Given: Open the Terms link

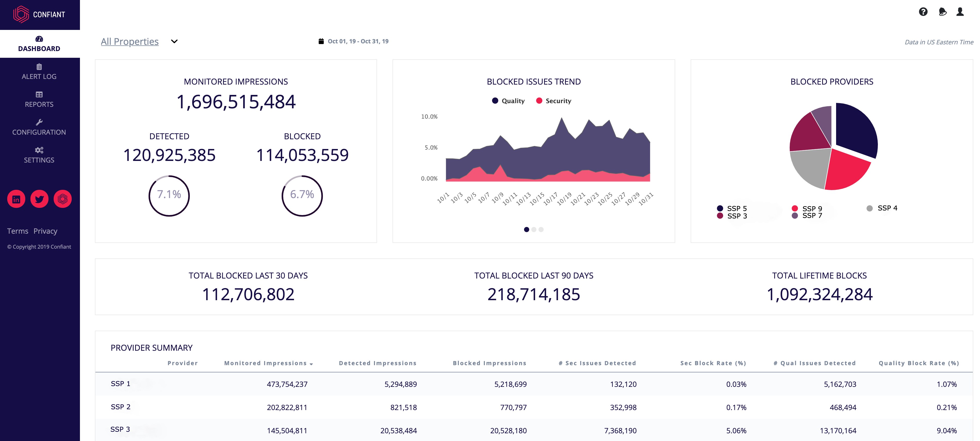Looking at the screenshot, I should tap(18, 231).
